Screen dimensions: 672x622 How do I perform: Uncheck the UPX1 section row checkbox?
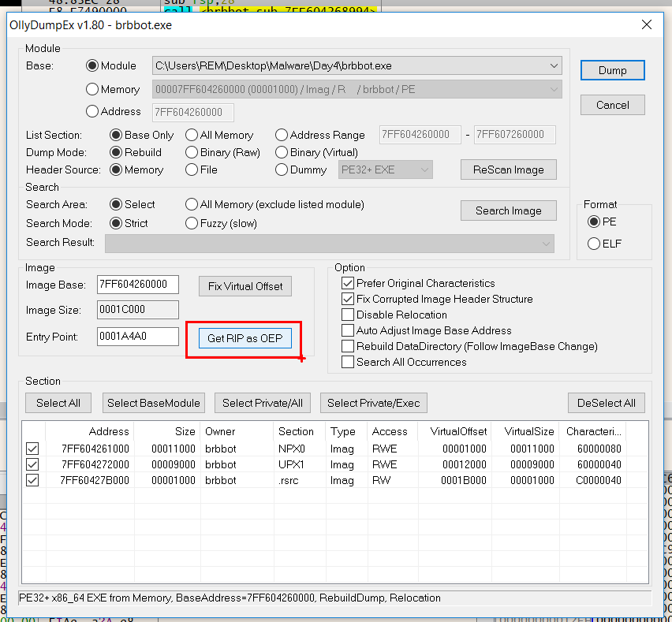point(32,464)
